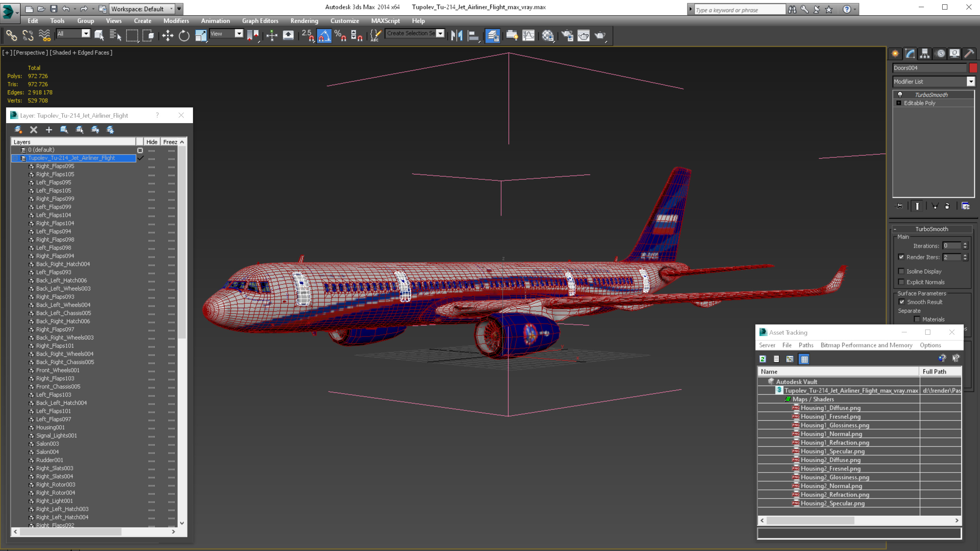The width and height of the screenshot is (980, 551).
Task: Enable the Explicit Normals checkbox
Action: [x=901, y=281]
